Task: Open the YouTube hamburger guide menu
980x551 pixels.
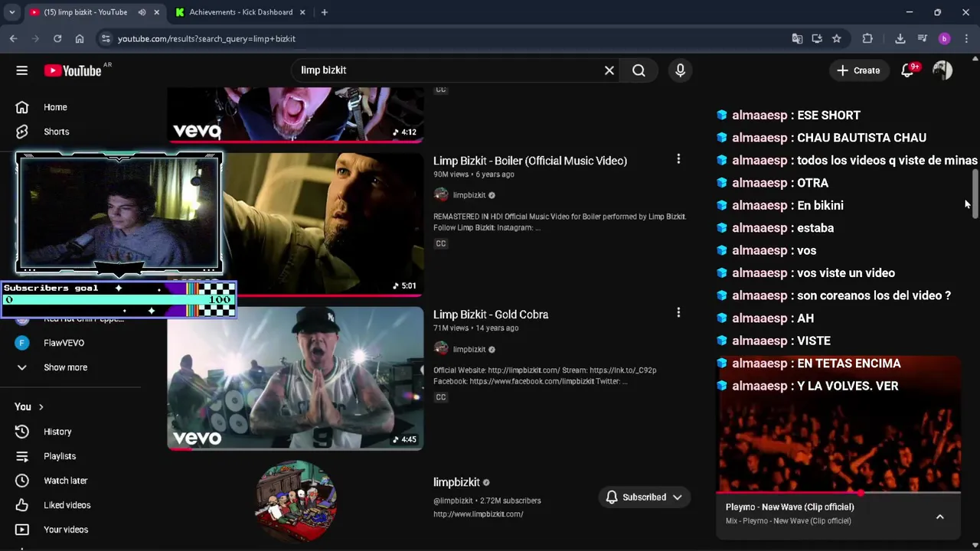Action: (x=21, y=70)
